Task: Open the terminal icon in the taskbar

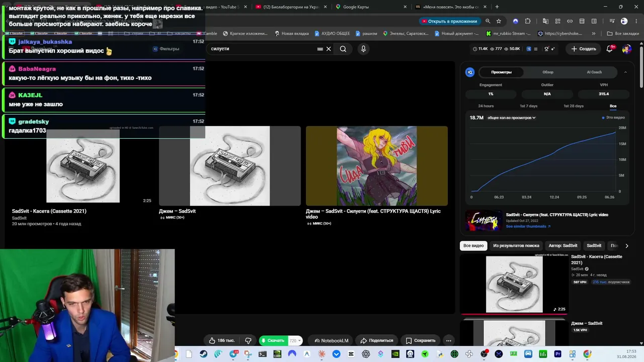Action: (262, 354)
